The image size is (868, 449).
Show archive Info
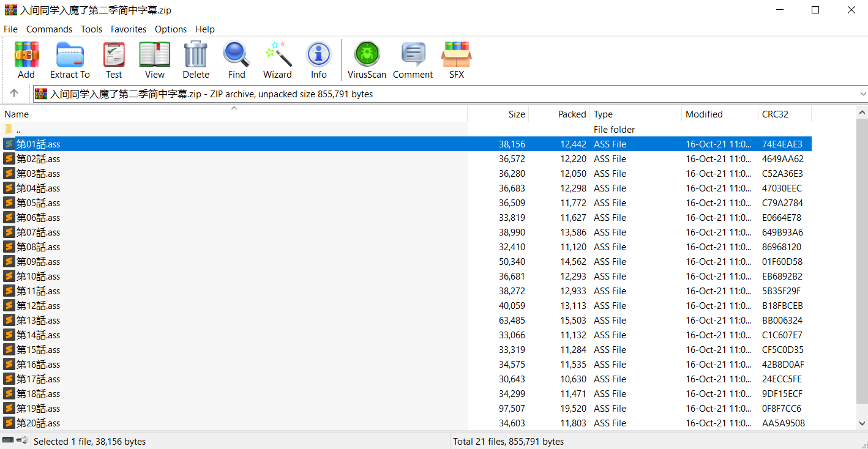point(318,54)
